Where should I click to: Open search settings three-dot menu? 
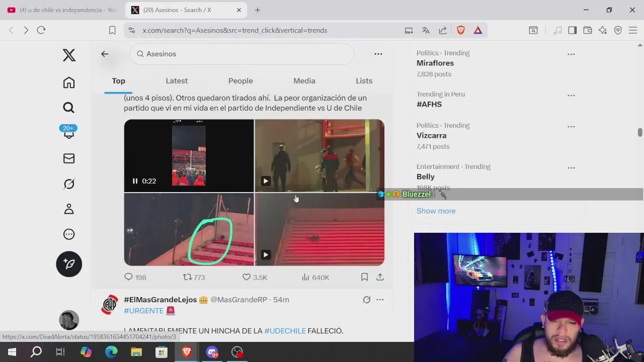378,54
